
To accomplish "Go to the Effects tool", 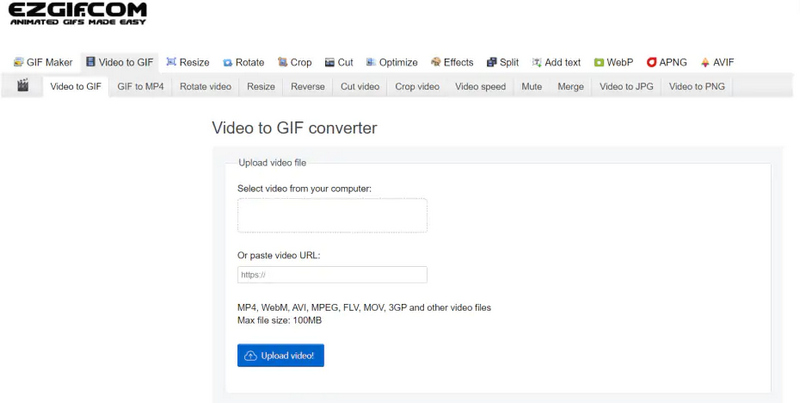I will click(x=452, y=62).
